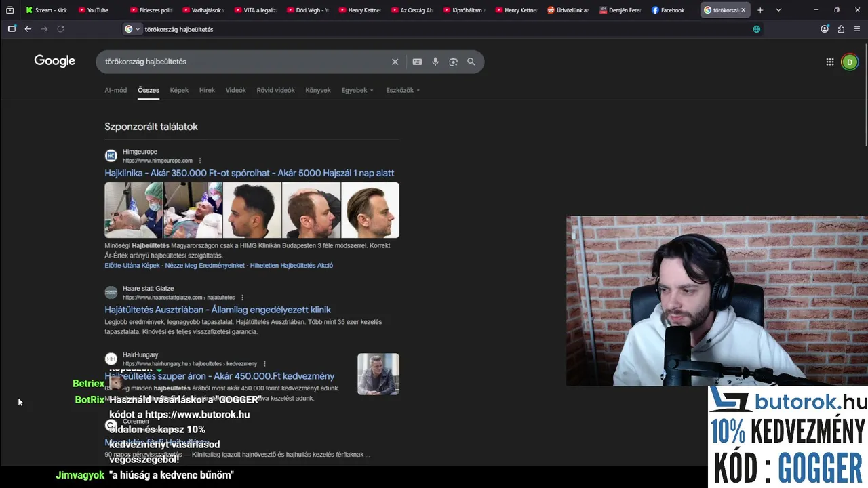This screenshot has height=488, width=868.
Task: Click the Google logo
Action: pyautogui.click(x=55, y=62)
